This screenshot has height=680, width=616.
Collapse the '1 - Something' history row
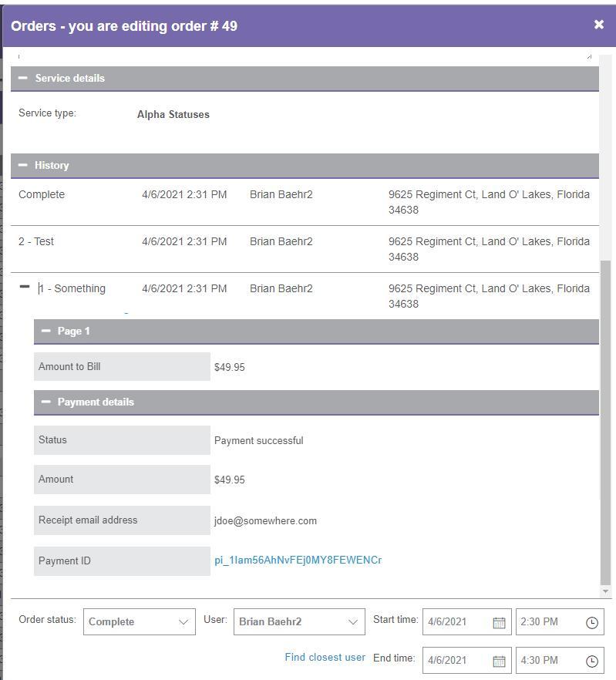pos(25,287)
